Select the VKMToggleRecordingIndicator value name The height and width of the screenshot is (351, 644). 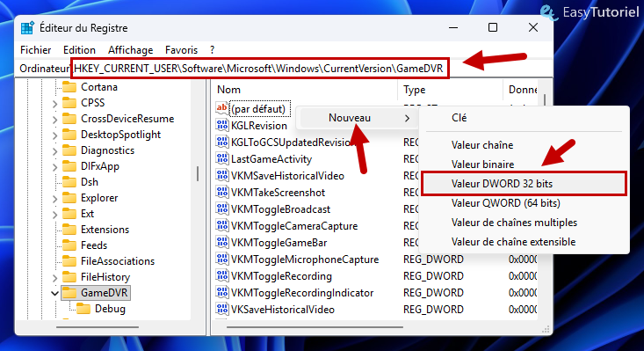(x=302, y=293)
